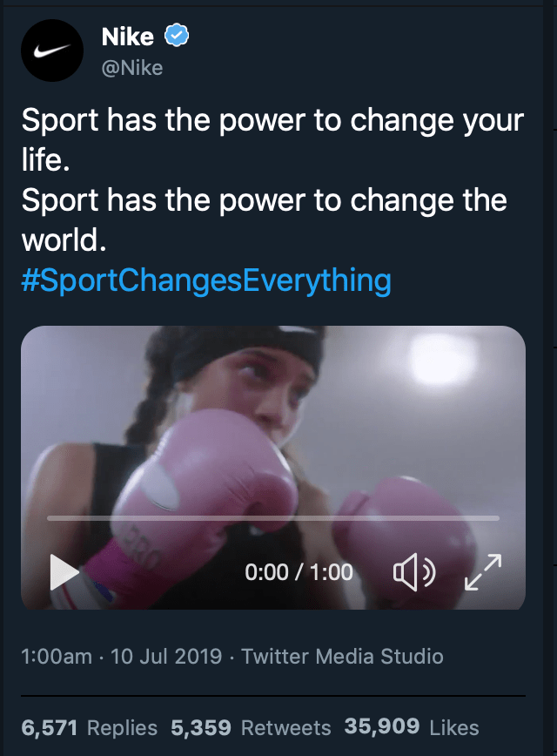This screenshot has height=756, width=557.
Task: Click the Nike swoosh inside the circular avatar
Action: pos(52,51)
